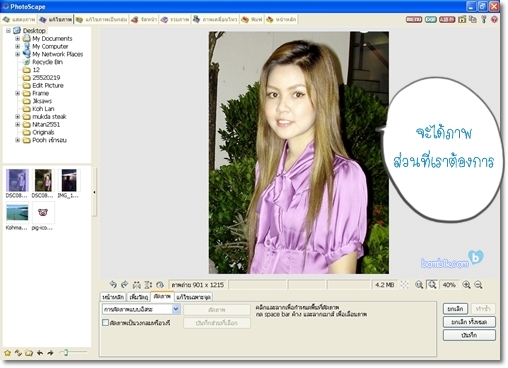The height and width of the screenshot is (368, 508).
Task: Adjust the thumbnail size slider
Action: (66, 352)
